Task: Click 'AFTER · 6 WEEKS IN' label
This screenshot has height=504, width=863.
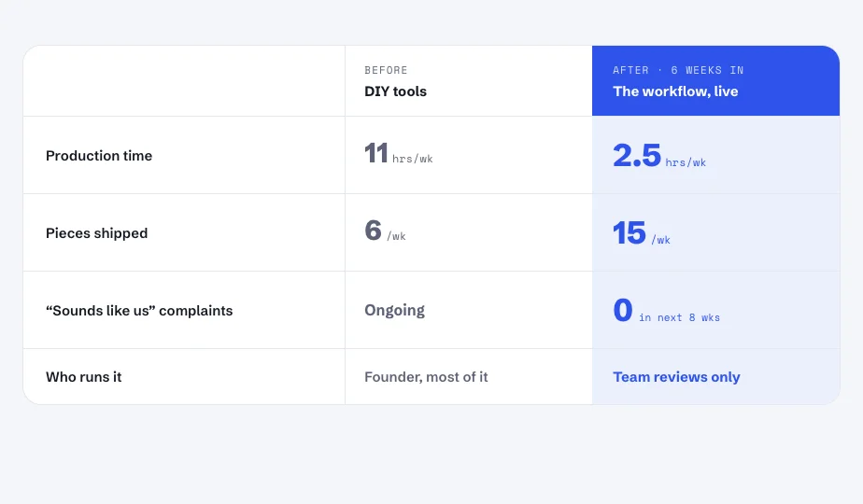Action: [x=678, y=70]
